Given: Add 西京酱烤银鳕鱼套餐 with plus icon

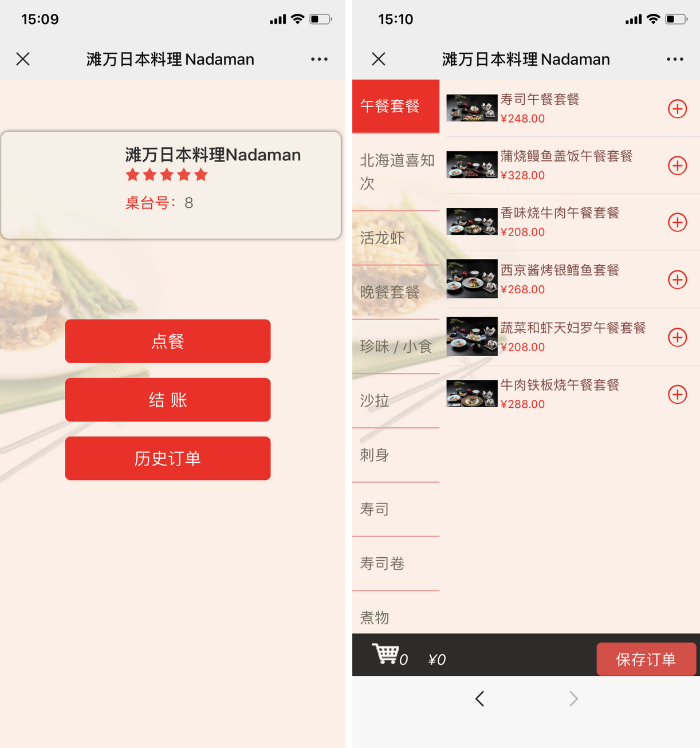Looking at the screenshot, I should coord(678,279).
